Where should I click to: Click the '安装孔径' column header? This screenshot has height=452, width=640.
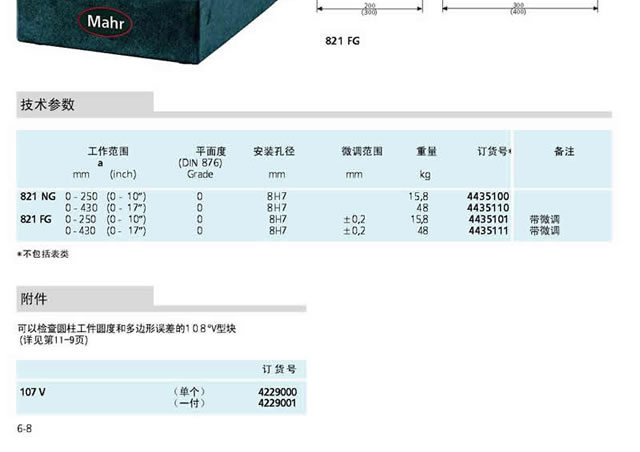coord(274,151)
